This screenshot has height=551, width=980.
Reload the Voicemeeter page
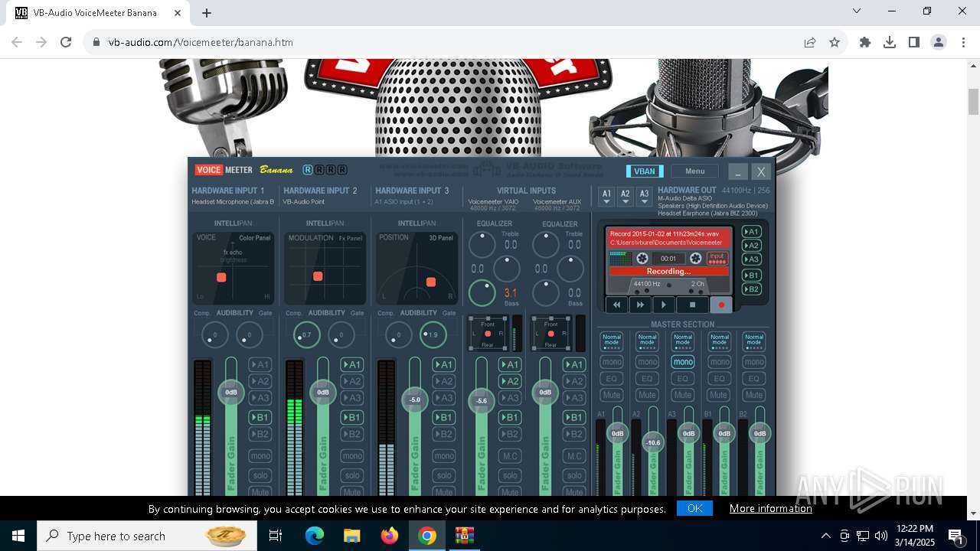pyautogui.click(x=66, y=42)
